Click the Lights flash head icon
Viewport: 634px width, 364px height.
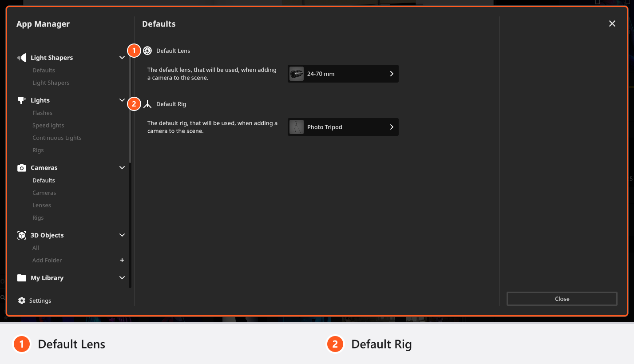tap(21, 100)
